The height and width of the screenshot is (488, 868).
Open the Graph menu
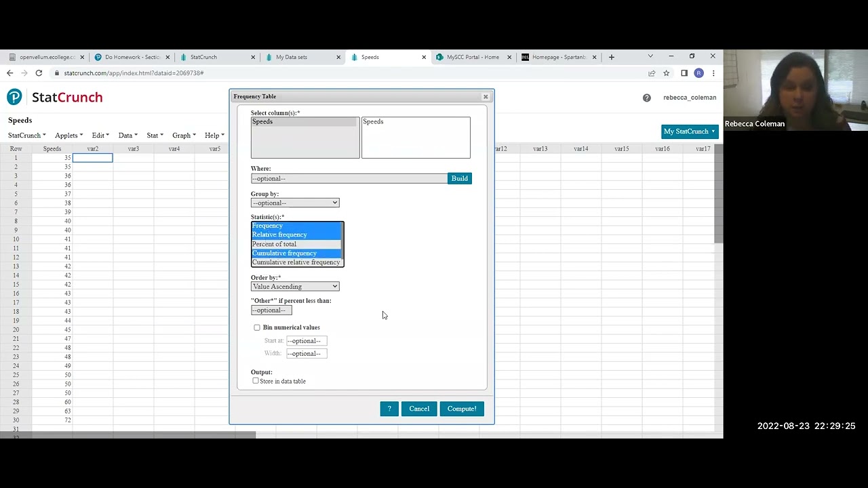[x=184, y=136]
